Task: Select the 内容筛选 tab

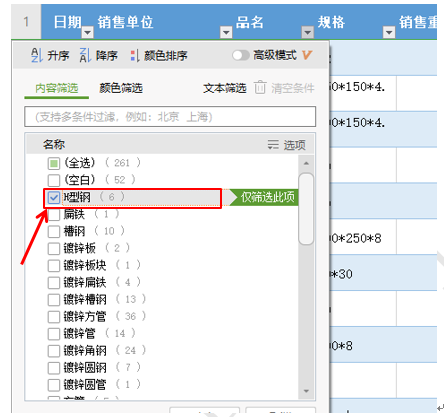Action: click(57, 88)
